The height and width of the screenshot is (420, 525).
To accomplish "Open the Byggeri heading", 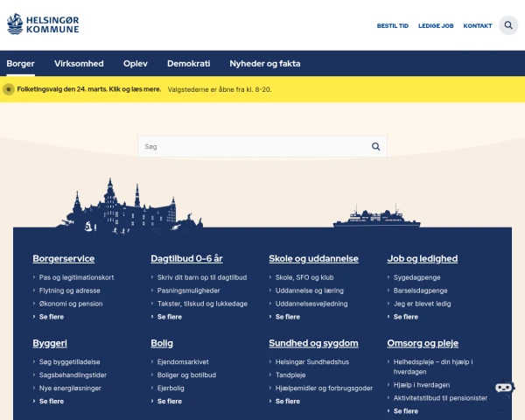I will click(x=50, y=343).
